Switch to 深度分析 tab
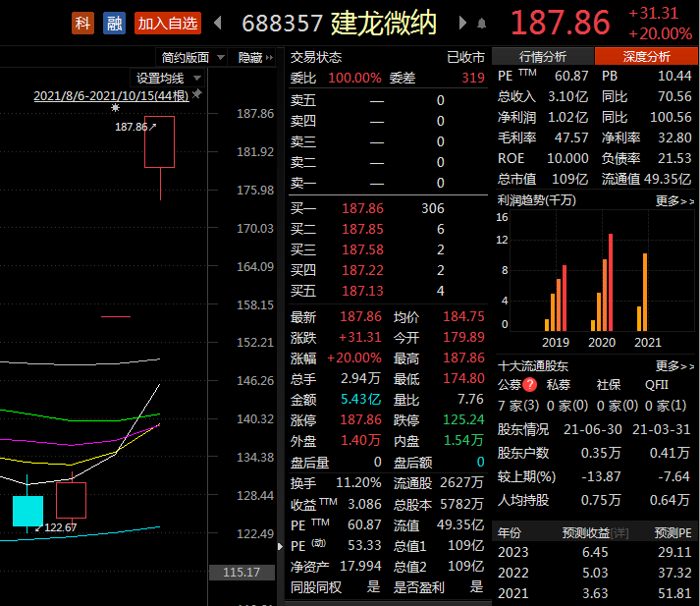The height and width of the screenshot is (606, 700). tap(646, 57)
